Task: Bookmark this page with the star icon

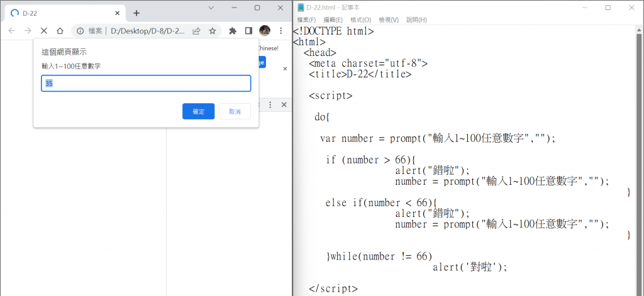Action: coord(213,31)
